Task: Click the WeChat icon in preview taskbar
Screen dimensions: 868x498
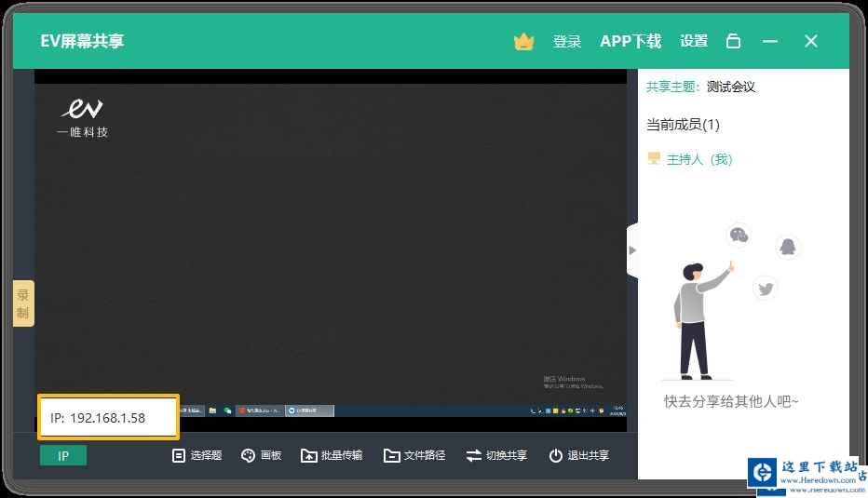Action: pos(227,411)
